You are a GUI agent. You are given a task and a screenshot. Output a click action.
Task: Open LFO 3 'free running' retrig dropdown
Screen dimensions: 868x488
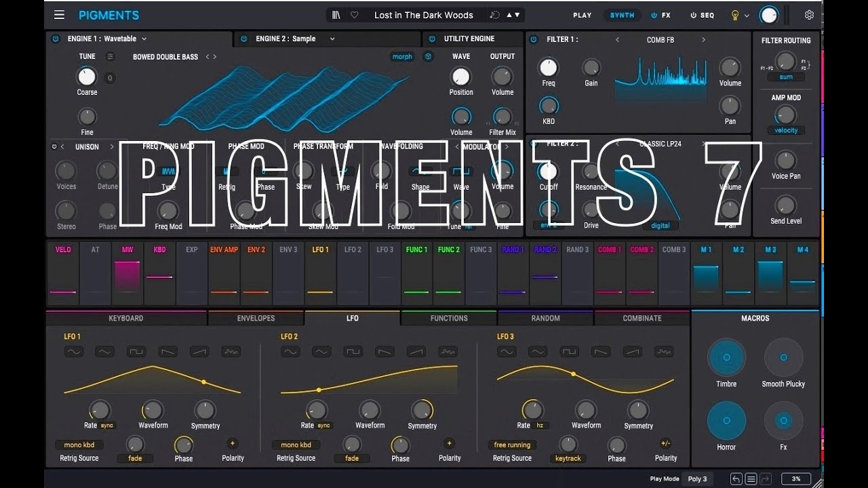click(512, 445)
